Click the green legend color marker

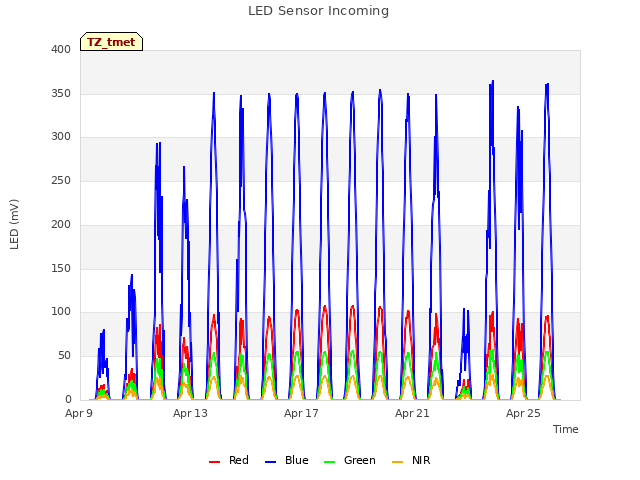[329, 462]
